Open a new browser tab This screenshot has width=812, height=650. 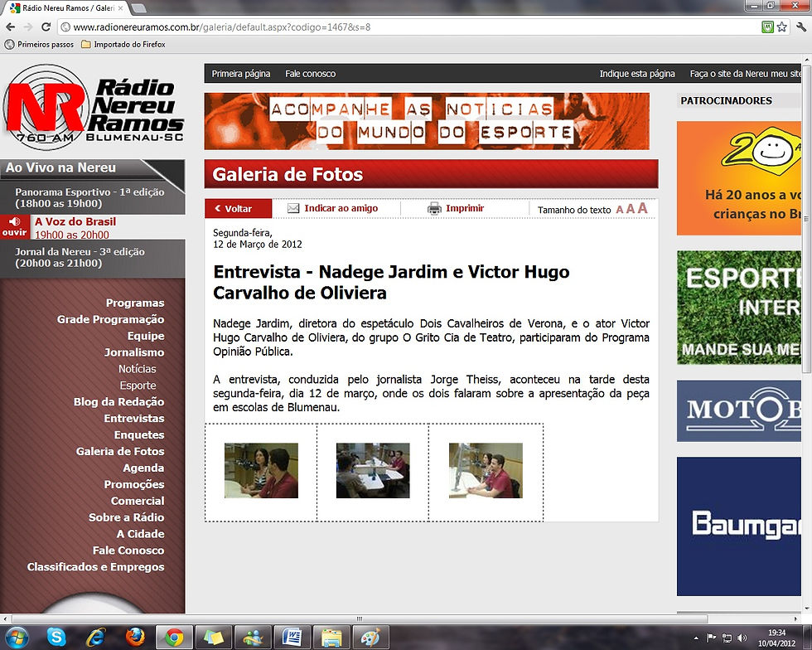pyautogui.click(x=138, y=8)
